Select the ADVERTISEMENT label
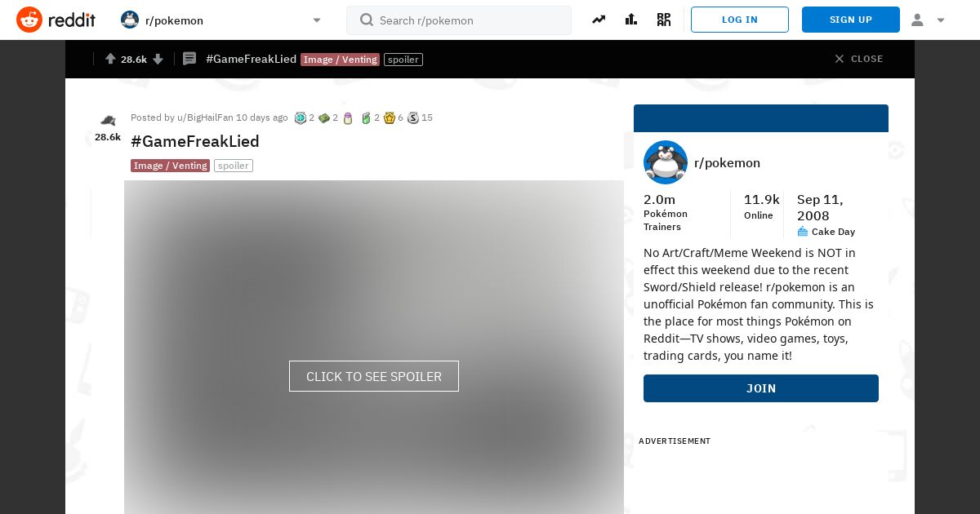 pos(675,441)
